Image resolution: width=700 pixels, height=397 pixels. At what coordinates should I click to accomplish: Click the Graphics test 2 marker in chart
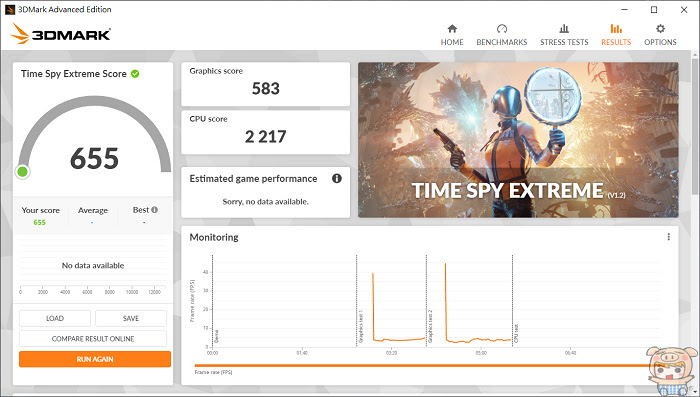430,326
